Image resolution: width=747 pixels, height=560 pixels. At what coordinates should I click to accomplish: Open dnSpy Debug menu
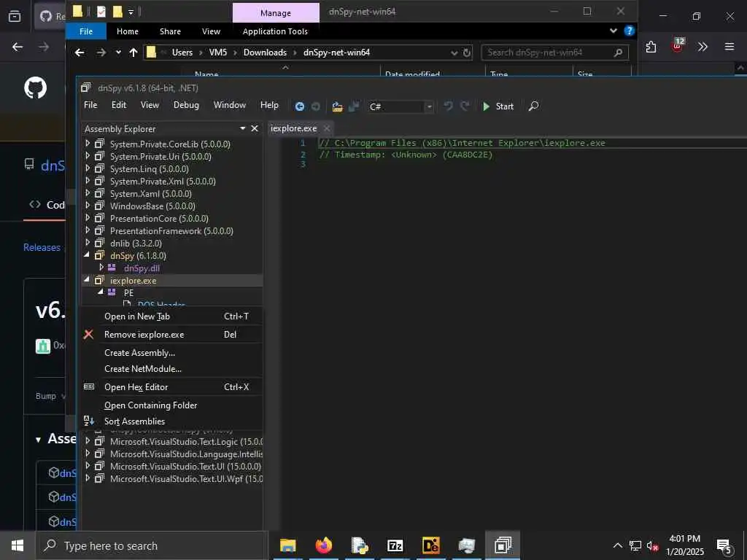pos(186,105)
